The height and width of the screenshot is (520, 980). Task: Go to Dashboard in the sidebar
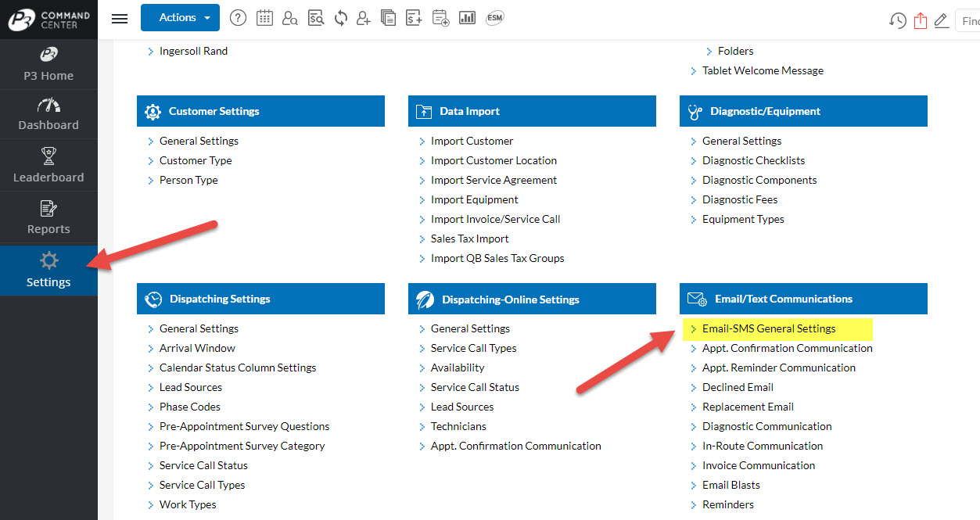pyautogui.click(x=48, y=114)
